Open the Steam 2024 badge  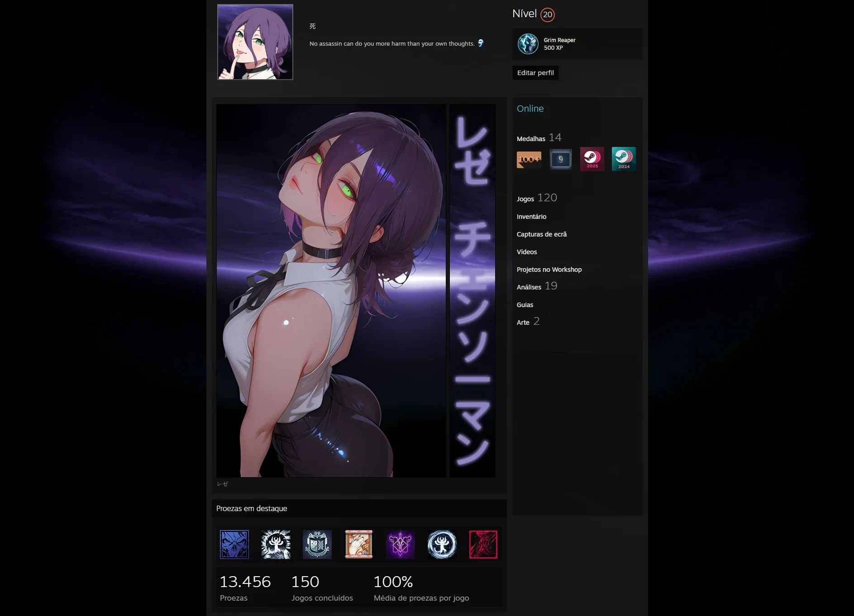tap(624, 159)
